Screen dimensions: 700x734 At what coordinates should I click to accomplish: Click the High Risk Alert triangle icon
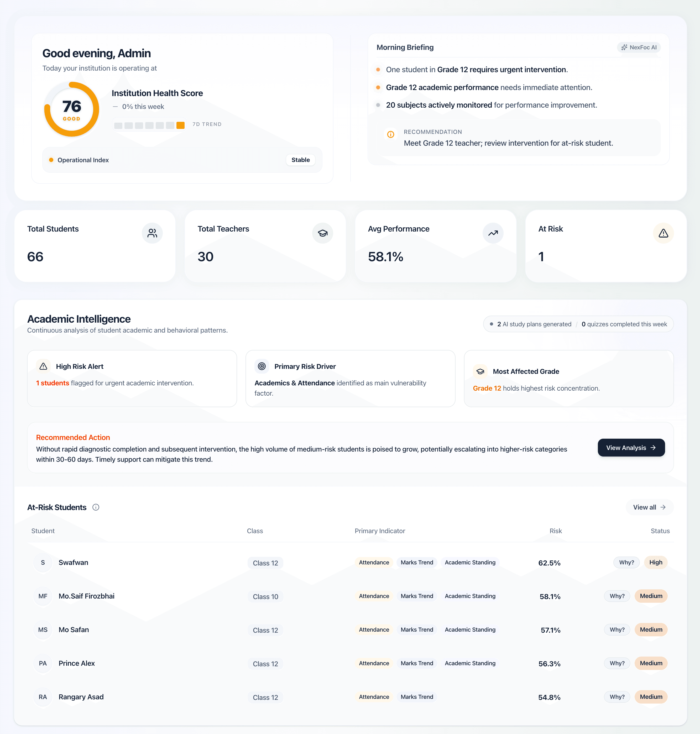click(43, 366)
